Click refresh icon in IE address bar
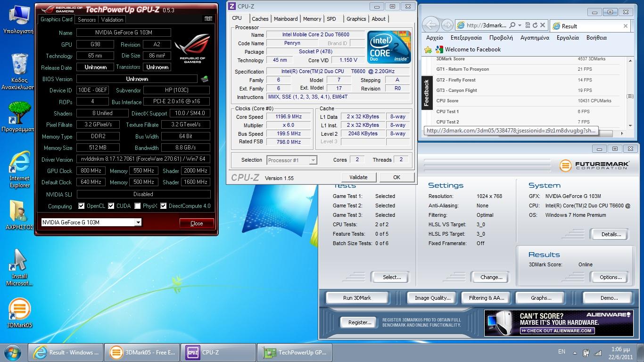Viewport: 644px width, 362px height. 535,25
